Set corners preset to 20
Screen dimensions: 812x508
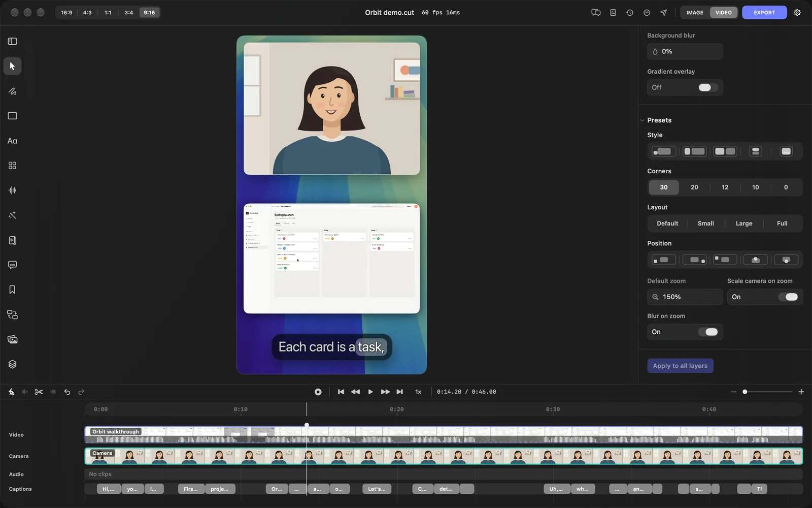coord(694,187)
